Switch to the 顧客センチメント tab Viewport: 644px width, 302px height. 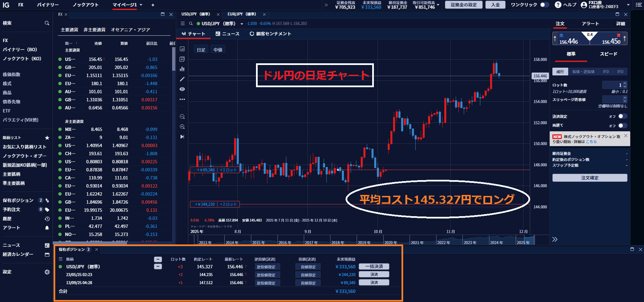click(x=270, y=34)
